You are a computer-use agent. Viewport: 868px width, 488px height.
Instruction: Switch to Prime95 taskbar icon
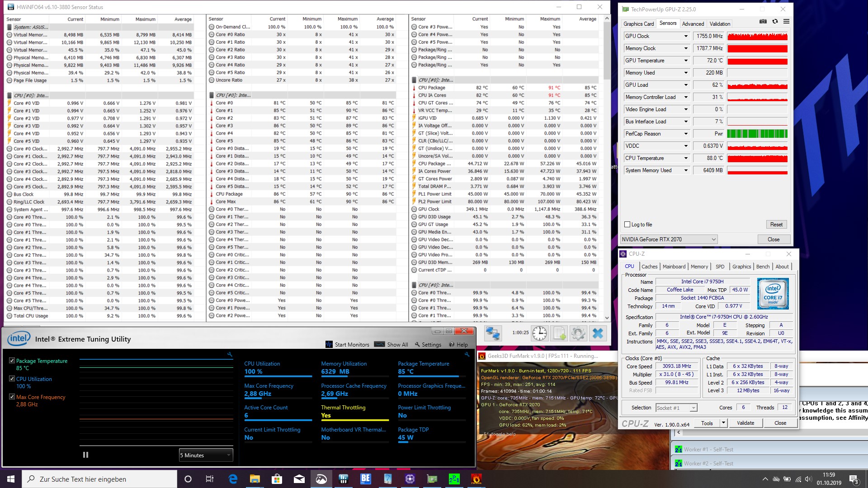coord(454,479)
